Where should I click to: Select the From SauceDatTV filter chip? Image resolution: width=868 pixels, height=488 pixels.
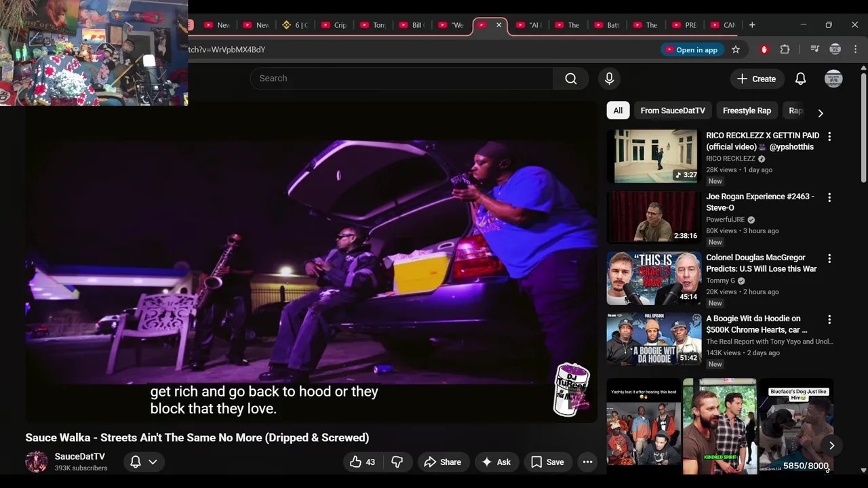[673, 110]
